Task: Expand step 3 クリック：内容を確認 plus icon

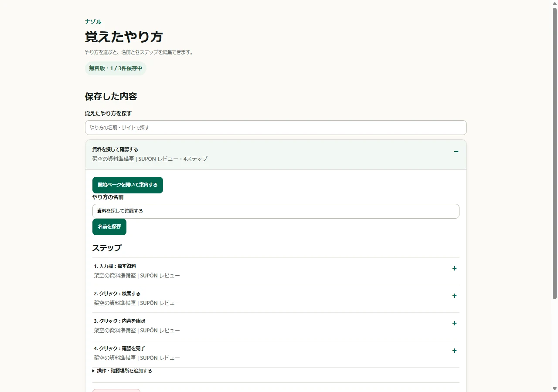Action: (x=454, y=323)
